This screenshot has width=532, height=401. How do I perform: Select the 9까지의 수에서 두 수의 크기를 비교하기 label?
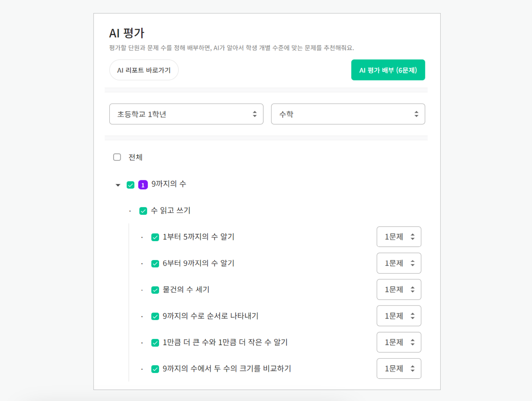click(x=227, y=369)
